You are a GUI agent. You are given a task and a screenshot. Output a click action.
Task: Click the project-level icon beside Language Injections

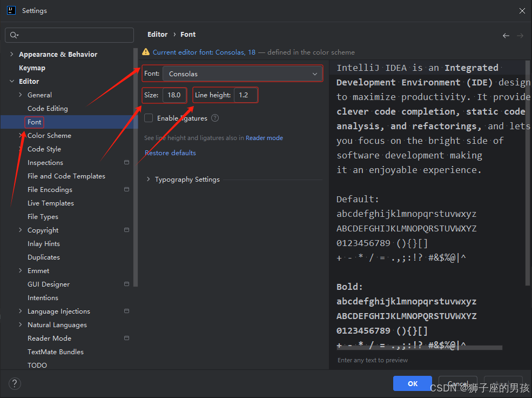126,311
